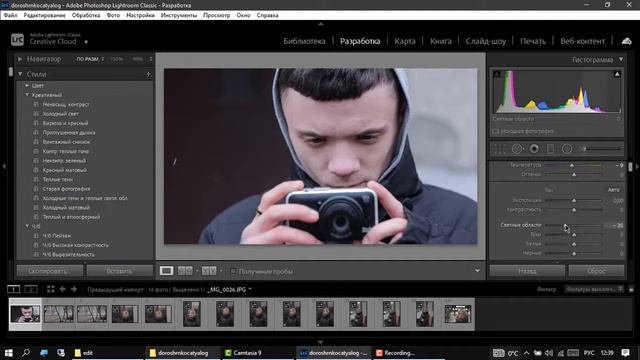Apply the Холодный свет preset
Screen dimensions: 640x360
(x=60, y=114)
